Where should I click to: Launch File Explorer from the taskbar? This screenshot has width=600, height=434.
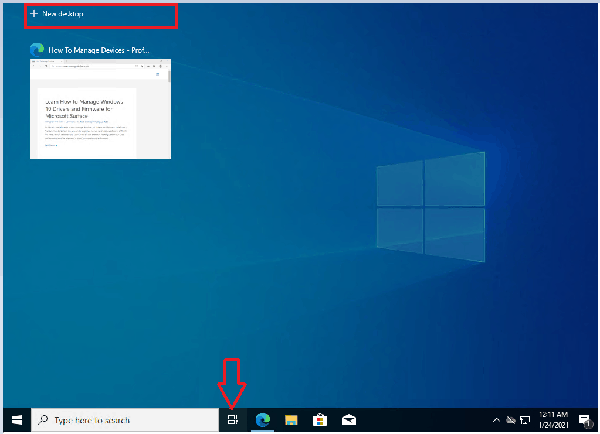[291, 420]
